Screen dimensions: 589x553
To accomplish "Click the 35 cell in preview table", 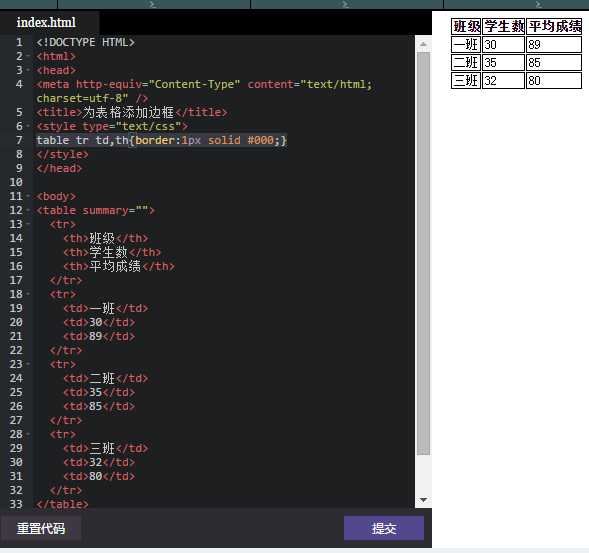I will point(503,62).
